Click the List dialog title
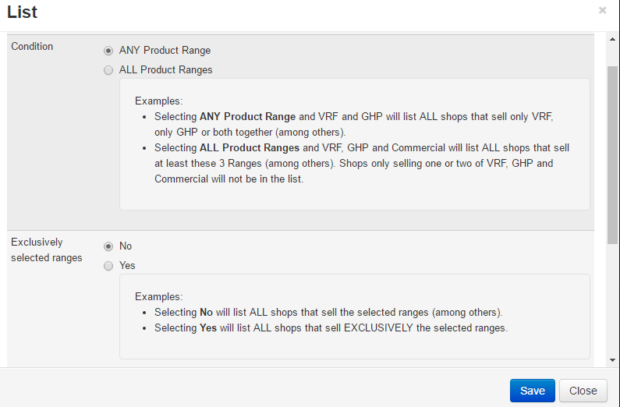 click(x=23, y=11)
